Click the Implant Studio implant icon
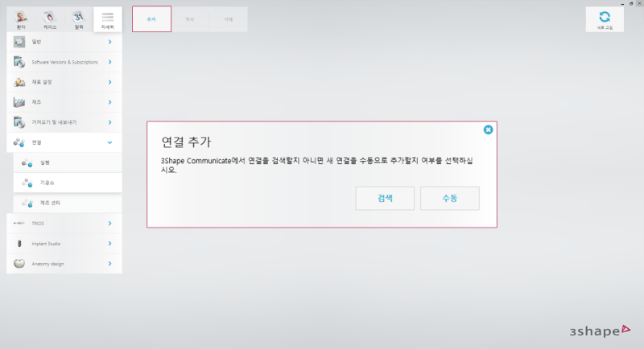 (19, 244)
